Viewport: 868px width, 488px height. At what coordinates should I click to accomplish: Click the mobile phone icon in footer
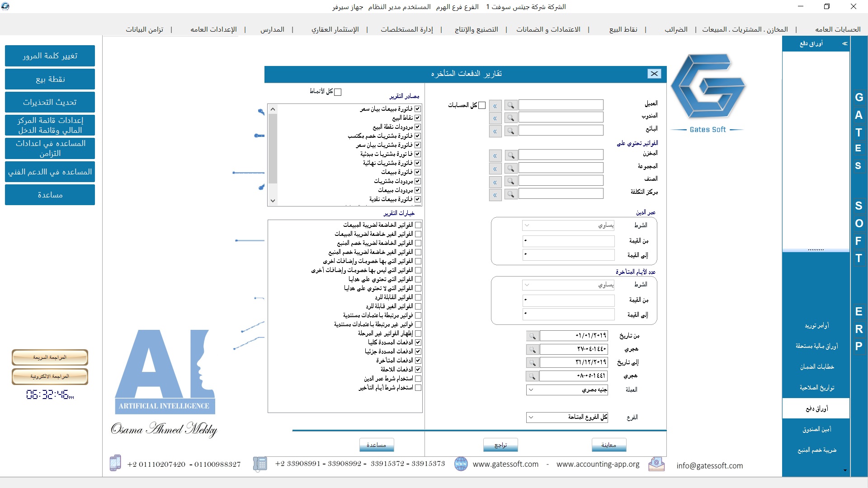point(115,463)
